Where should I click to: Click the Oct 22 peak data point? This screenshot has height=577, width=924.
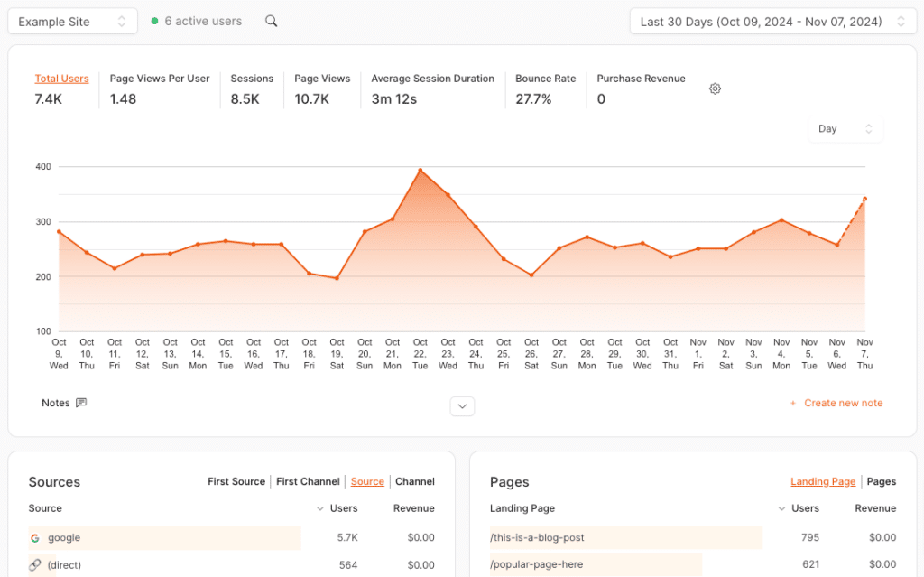click(x=420, y=170)
